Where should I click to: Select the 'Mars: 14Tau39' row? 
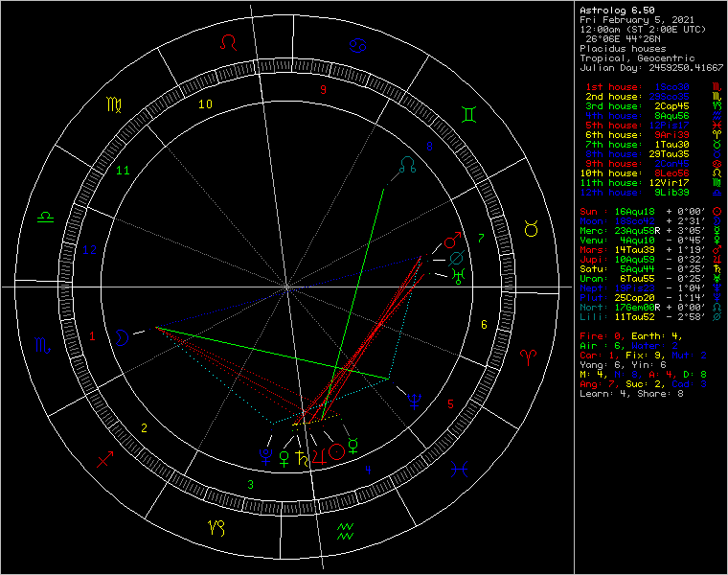(651, 250)
